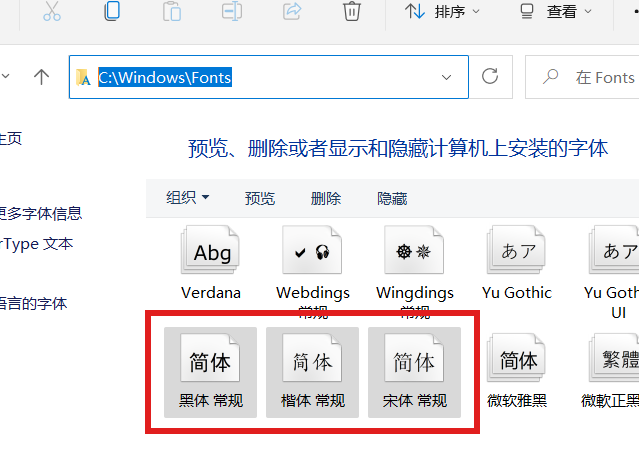Expand the address bar history dropdown
This screenshot has width=639, height=460.
446,77
